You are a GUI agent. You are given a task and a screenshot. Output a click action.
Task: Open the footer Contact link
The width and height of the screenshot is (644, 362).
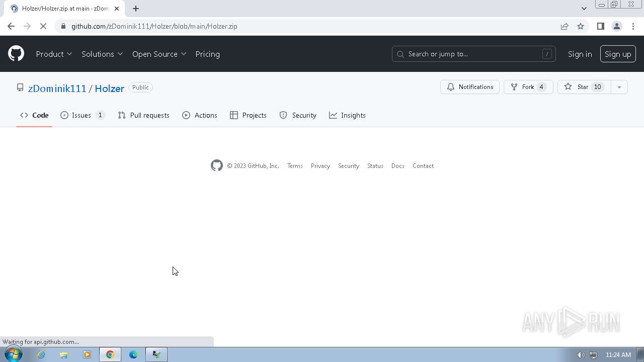coord(423,166)
